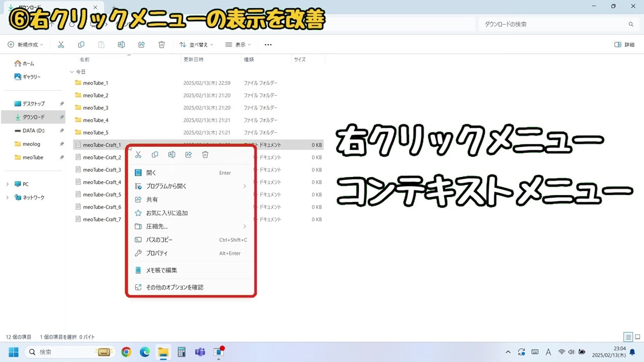The height and width of the screenshot is (362, 644).
Task: Open the New (新規作成) dropdown
Action: [x=25, y=45]
